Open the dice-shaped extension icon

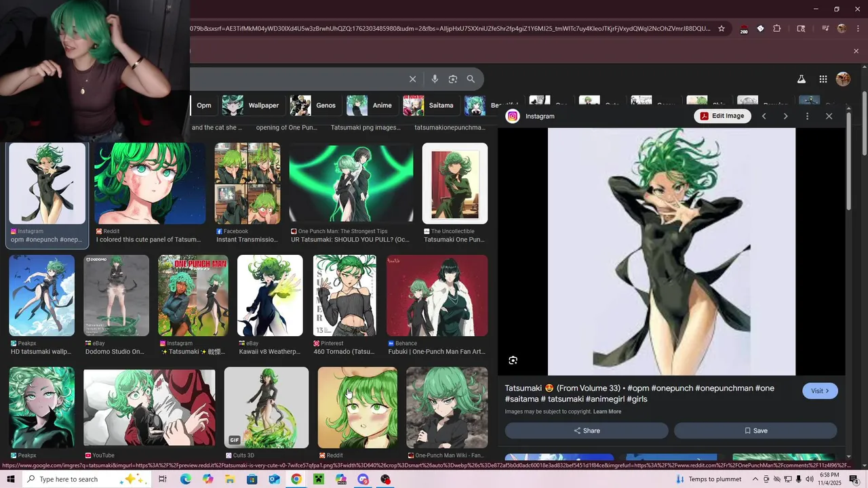pos(760,28)
